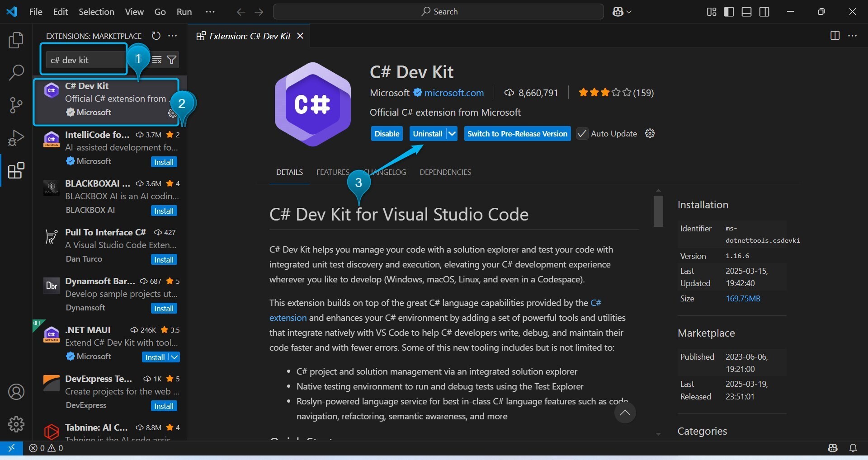Install Dynamsoft Barcode extension

(164, 309)
